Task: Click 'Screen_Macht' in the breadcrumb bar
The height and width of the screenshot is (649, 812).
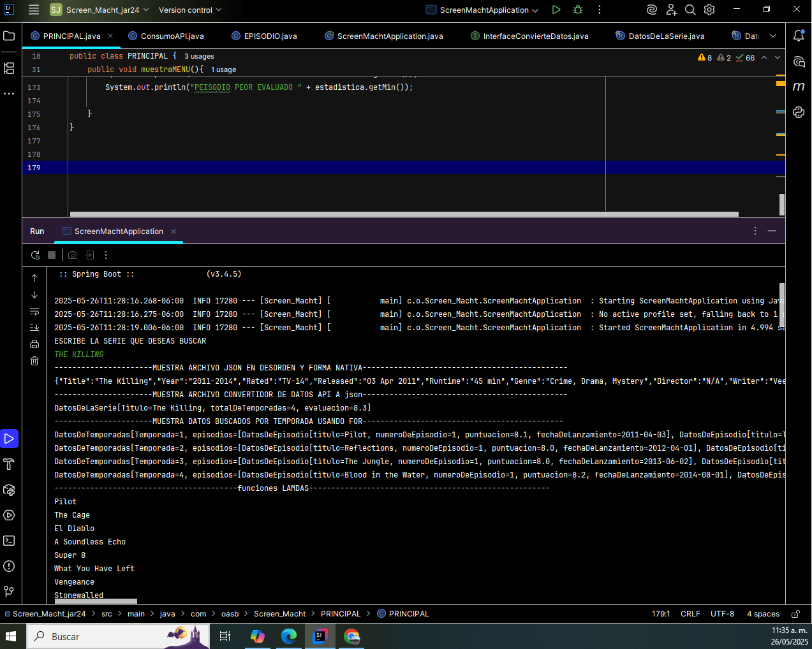Action: [x=280, y=614]
